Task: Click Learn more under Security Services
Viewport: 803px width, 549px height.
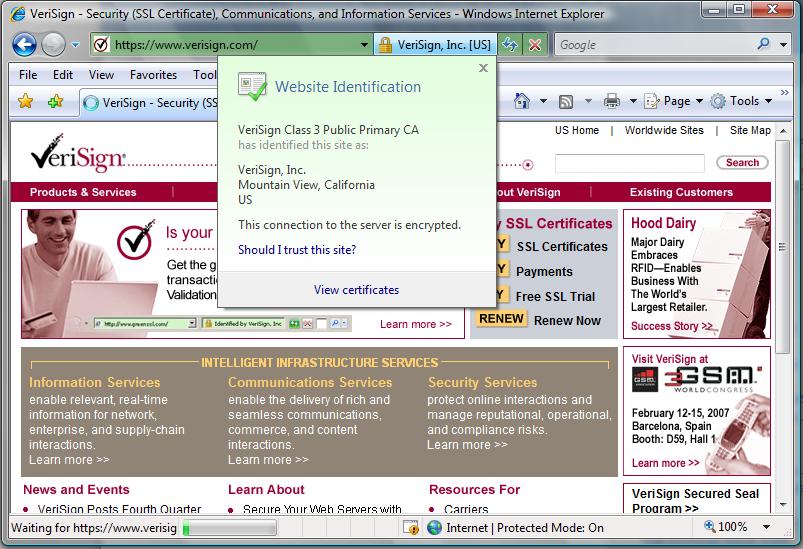Action: [467, 445]
